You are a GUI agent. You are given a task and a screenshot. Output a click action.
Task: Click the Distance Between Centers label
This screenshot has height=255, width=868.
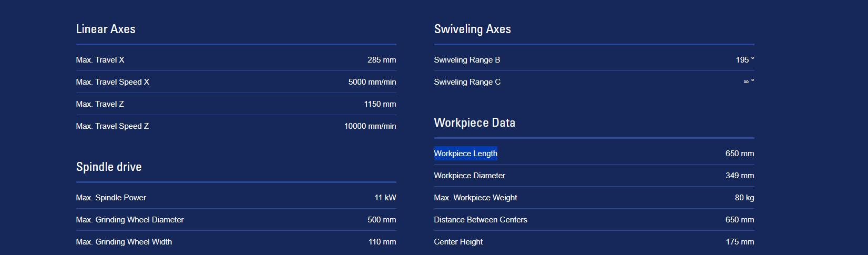[481, 220]
